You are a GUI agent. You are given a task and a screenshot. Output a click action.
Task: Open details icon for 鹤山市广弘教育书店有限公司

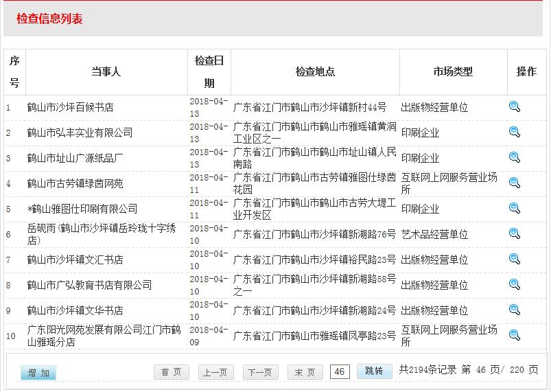[x=515, y=284]
